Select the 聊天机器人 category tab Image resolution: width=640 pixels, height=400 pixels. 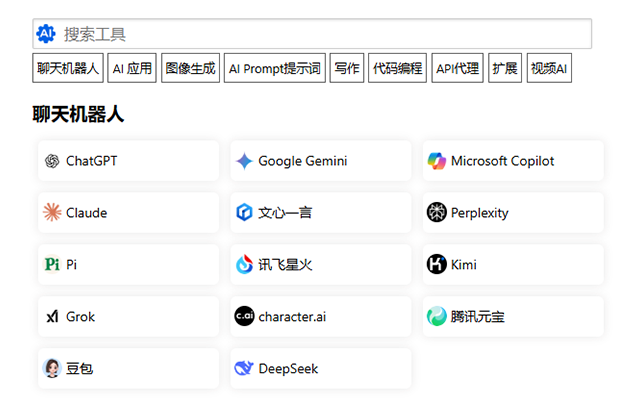pyautogui.click(x=68, y=68)
